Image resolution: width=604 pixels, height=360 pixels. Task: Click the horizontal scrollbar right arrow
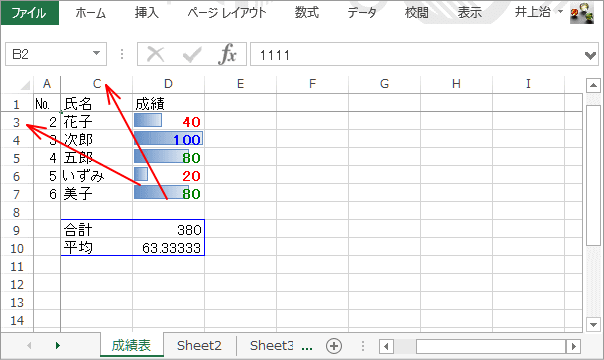click(x=574, y=346)
